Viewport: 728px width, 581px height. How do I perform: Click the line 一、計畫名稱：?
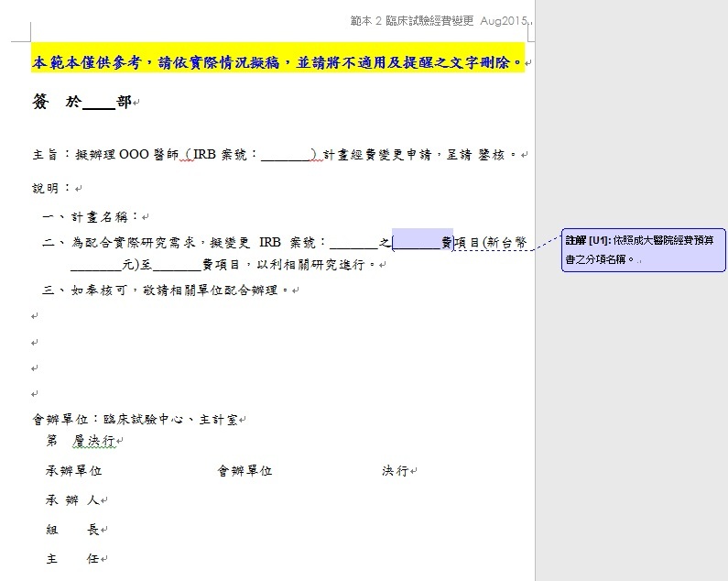[91, 217]
